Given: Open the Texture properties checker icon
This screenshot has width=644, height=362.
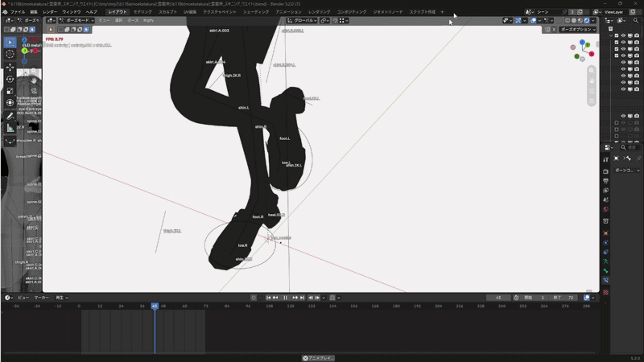Looking at the screenshot, I should pos(606,292).
